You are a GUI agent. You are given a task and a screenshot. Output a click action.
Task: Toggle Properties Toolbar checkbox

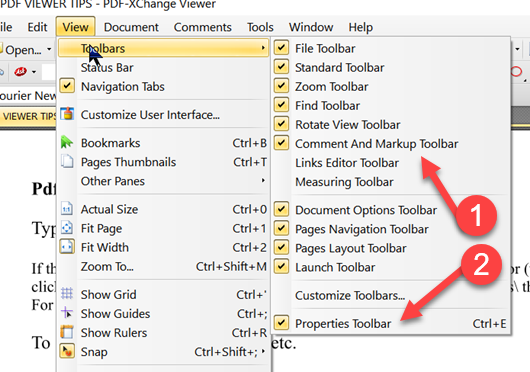pyautogui.click(x=281, y=323)
